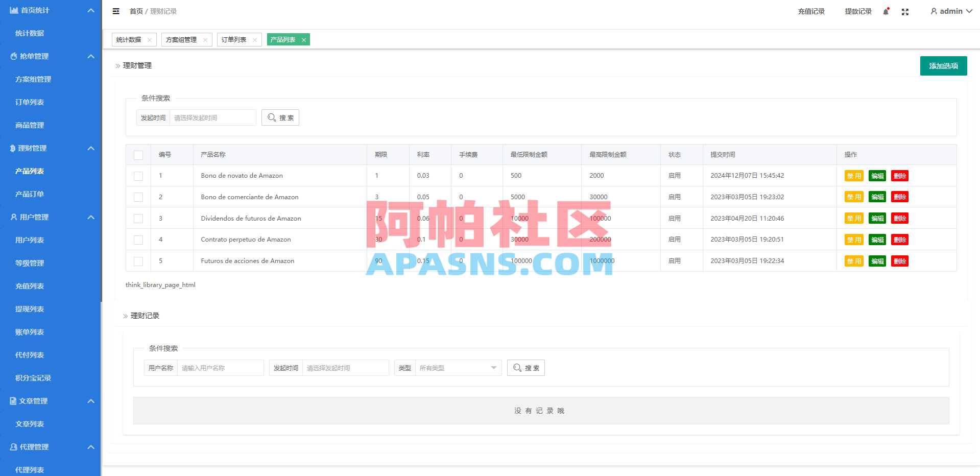Click the 首页统计 bar chart icon
This screenshot has width=980, height=476.
(13, 10)
